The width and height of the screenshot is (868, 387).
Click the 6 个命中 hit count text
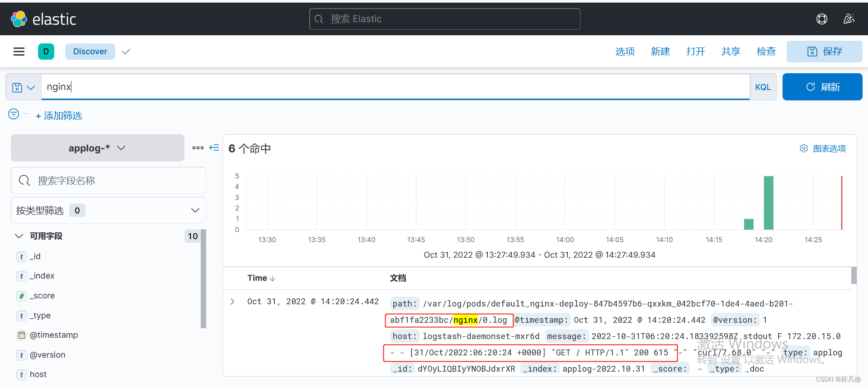250,149
